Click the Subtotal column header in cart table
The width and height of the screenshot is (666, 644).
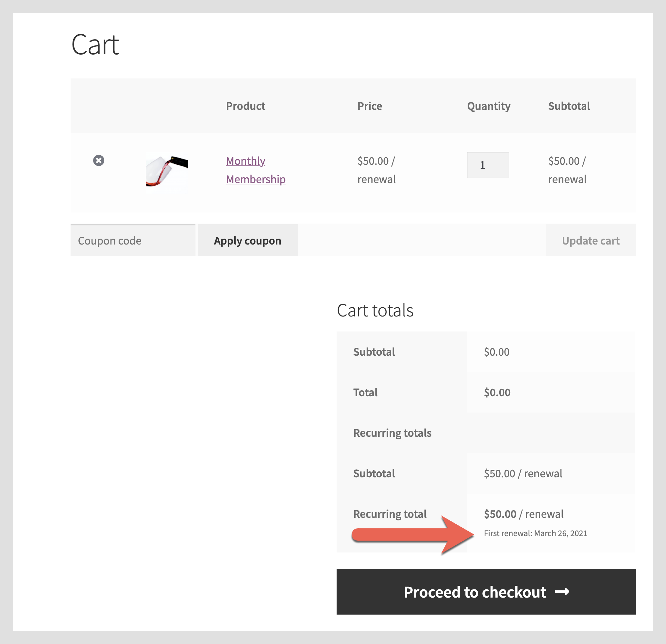click(x=569, y=106)
